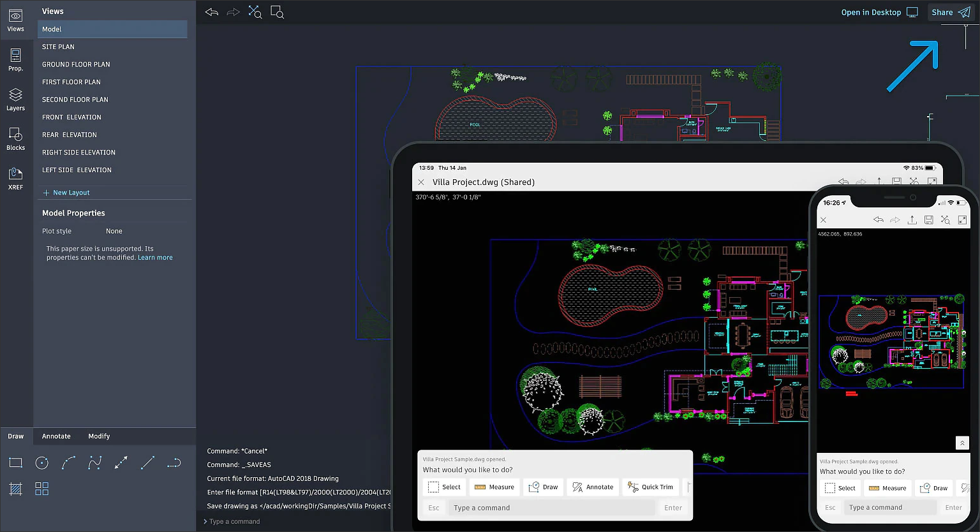Image resolution: width=980 pixels, height=532 pixels.
Task: Expand the command panel chevron on phone
Action: pyautogui.click(x=962, y=443)
